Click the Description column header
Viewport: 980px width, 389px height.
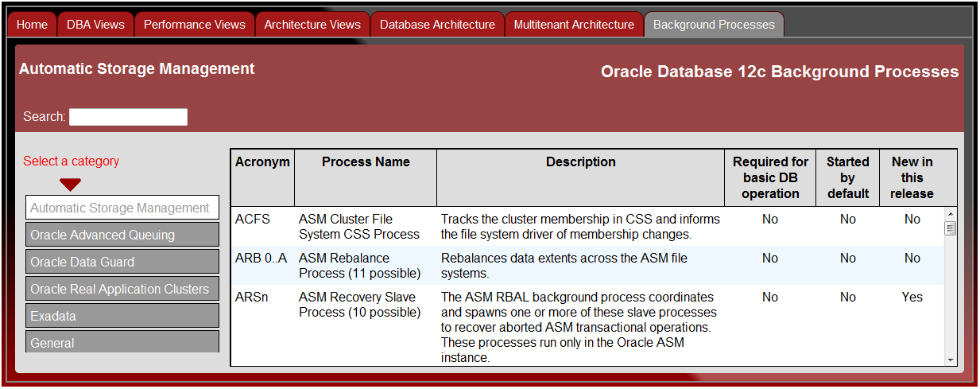click(x=580, y=177)
